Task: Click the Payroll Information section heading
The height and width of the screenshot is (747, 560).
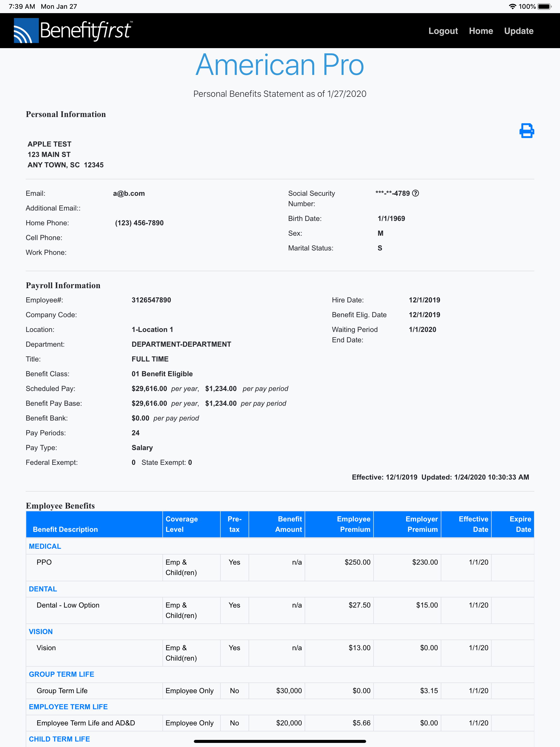Action: (x=63, y=285)
